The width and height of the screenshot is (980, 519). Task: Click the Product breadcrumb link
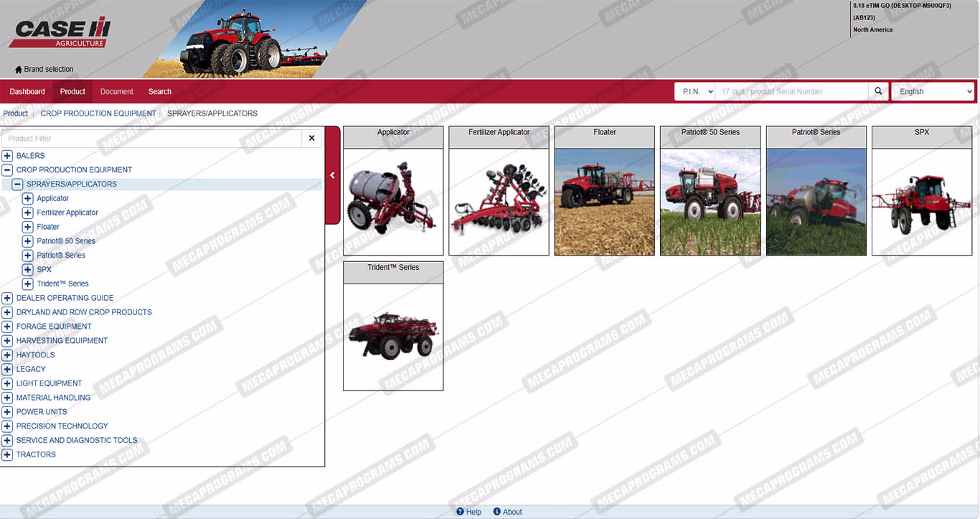pyautogui.click(x=16, y=113)
